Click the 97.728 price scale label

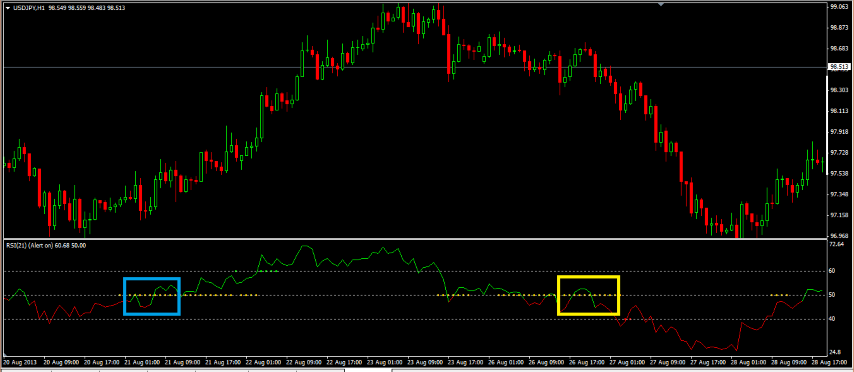[838, 152]
